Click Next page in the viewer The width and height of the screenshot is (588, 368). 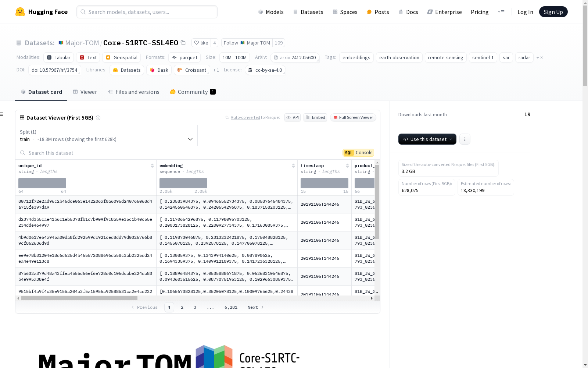255,307
